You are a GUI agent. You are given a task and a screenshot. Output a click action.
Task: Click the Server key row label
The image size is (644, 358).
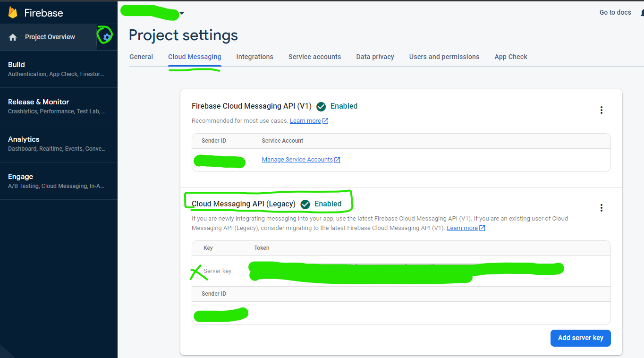click(x=217, y=271)
